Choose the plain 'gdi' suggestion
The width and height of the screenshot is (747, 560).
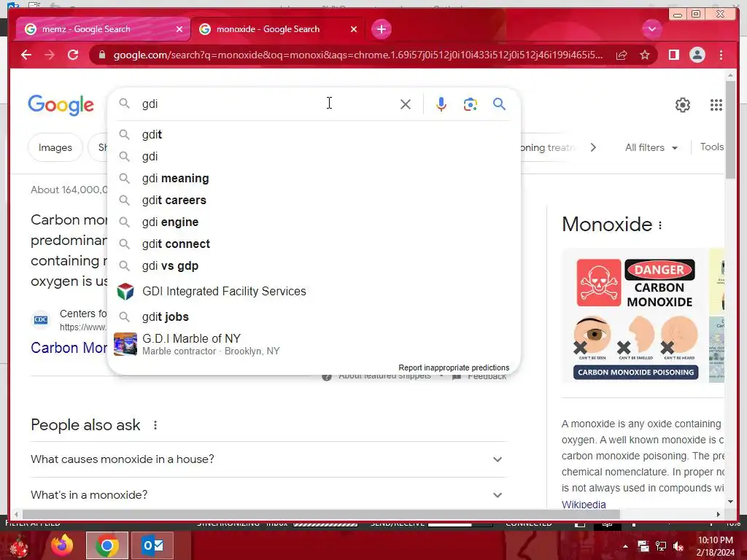[314, 157]
